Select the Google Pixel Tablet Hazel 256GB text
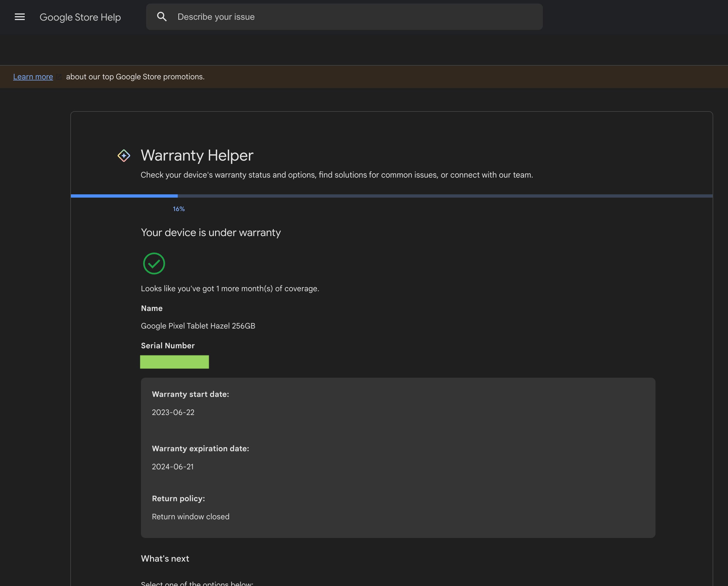 [198, 326]
